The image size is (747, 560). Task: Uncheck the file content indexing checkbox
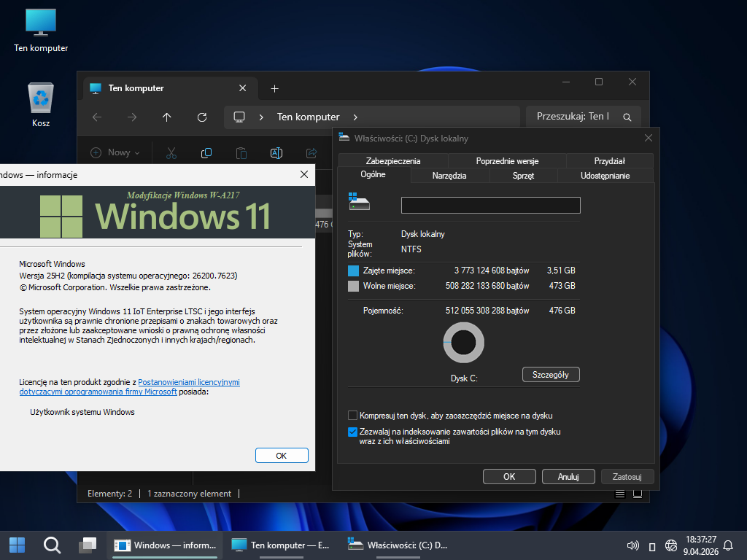click(x=353, y=432)
